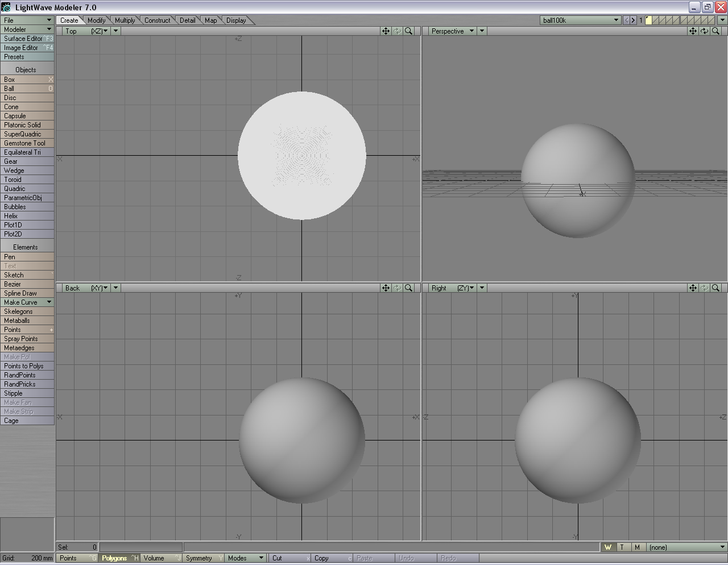728x565 pixels.
Task: Click the Spray Points button
Action: pos(27,339)
